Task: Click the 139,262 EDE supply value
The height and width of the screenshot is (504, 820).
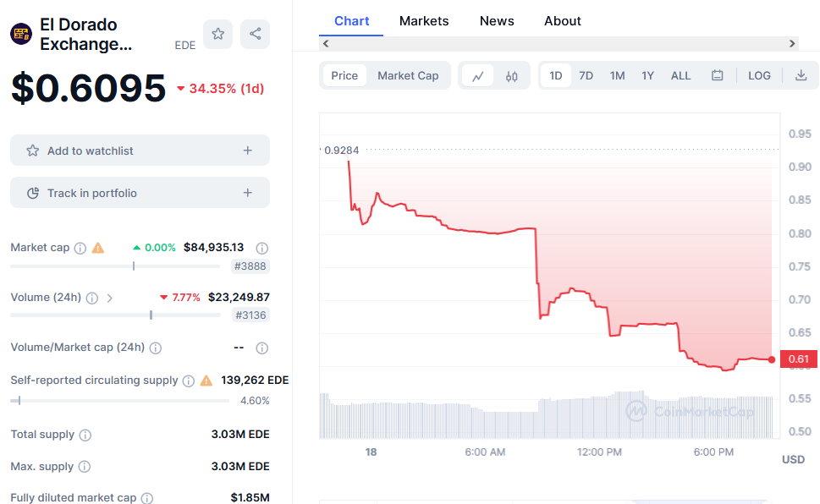Action: (x=255, y=380)
